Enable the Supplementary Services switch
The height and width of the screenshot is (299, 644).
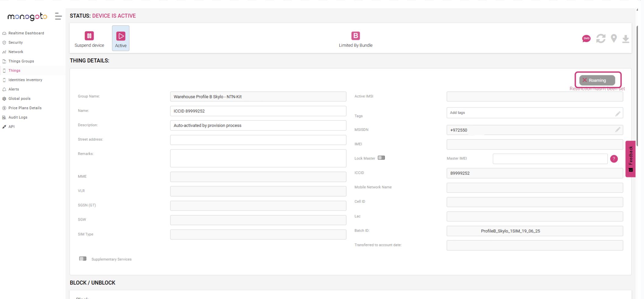[x=83, y=259]
